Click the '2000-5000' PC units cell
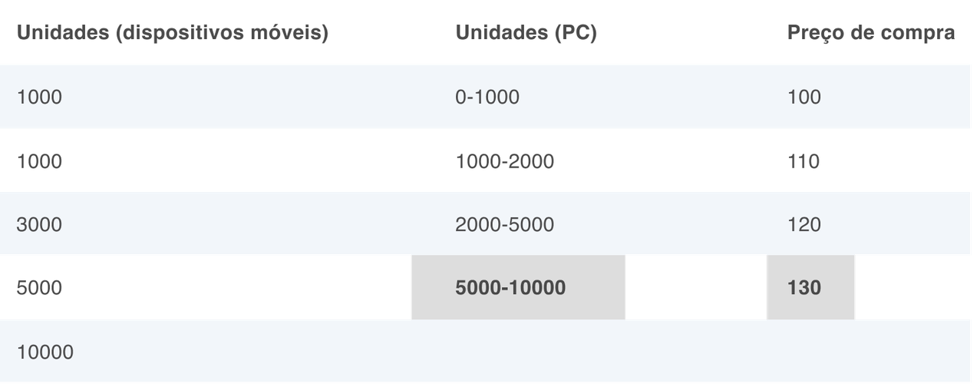 (x=505, y=225)
